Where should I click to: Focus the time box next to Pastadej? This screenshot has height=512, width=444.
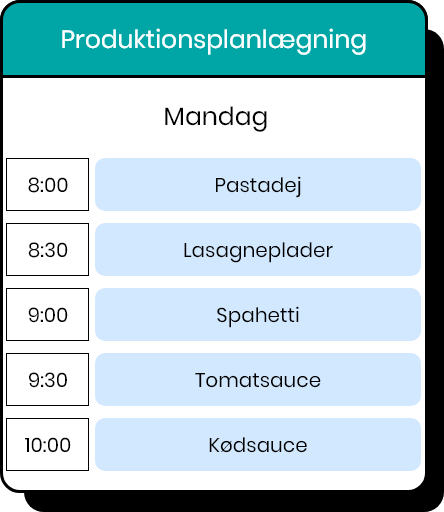tap(48, 184)
